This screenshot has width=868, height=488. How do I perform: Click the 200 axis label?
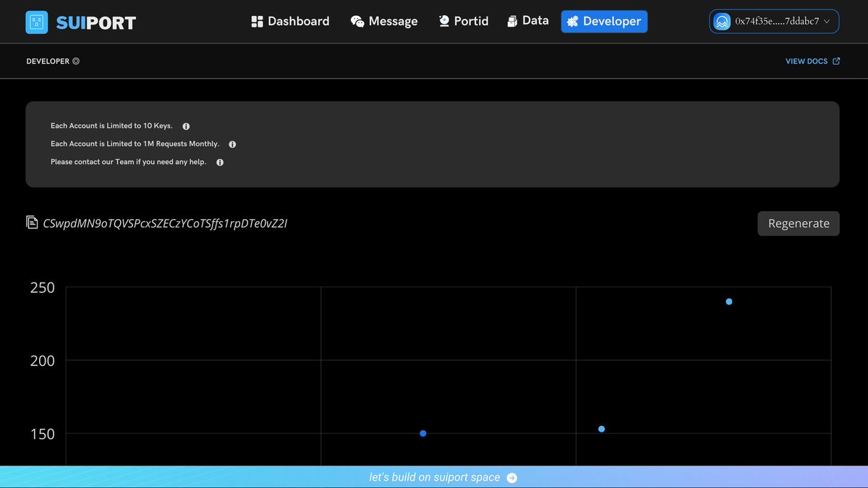coord(43,361)
